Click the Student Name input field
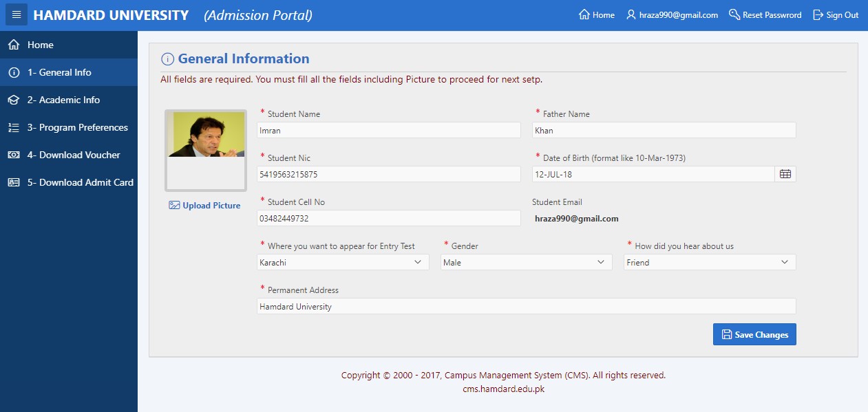This screenshot has height=412, width=868. point(389,130)
